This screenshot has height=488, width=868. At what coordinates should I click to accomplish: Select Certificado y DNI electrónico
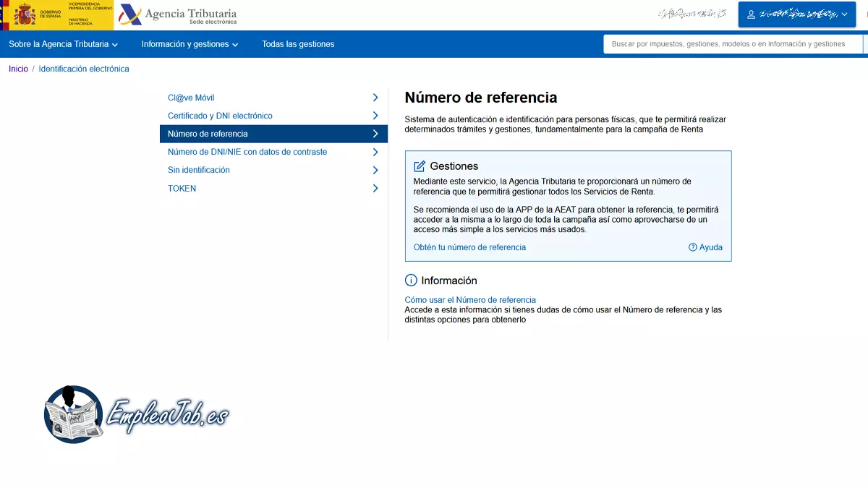click(273, 116)
